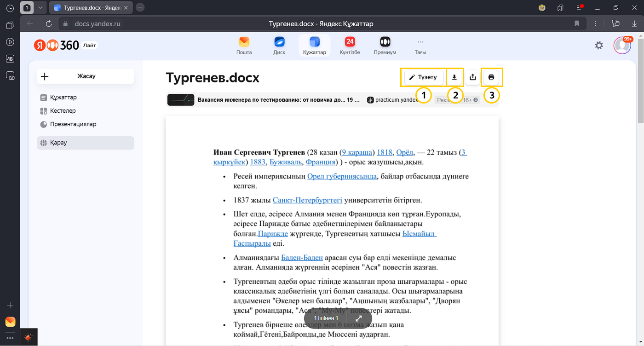Open settings via the gear icon
The height and width of the screenshot is (346, 644).
599,45
